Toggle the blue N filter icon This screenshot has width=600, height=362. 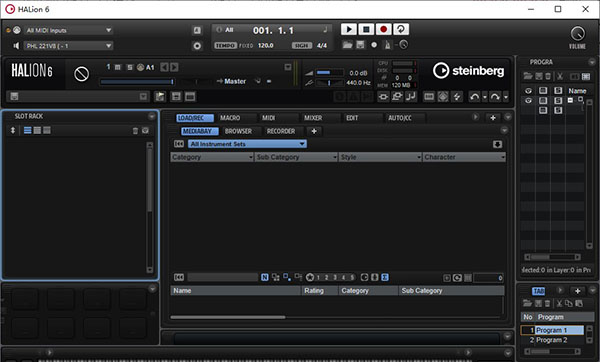pos(264,277)
